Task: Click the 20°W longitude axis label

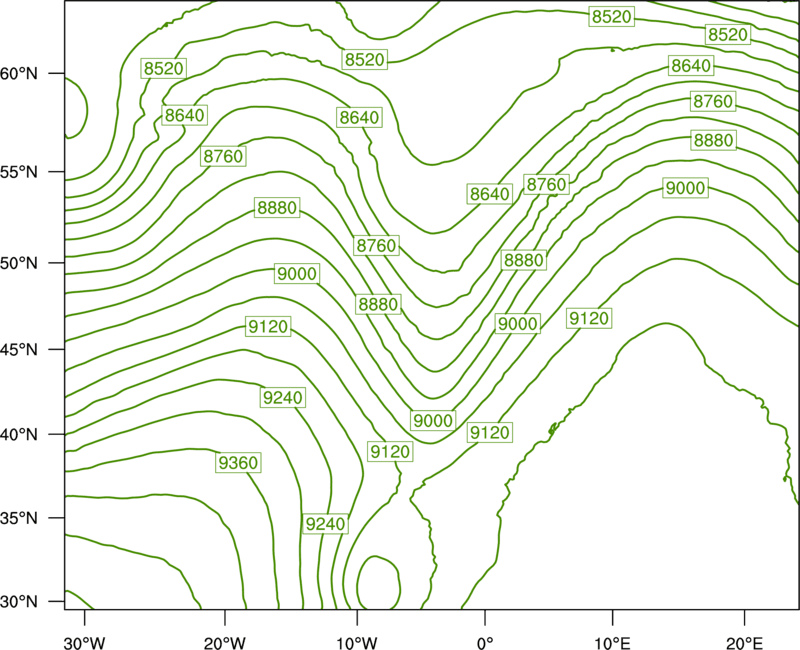Action: pyautogui.click(x=225, y=642)
